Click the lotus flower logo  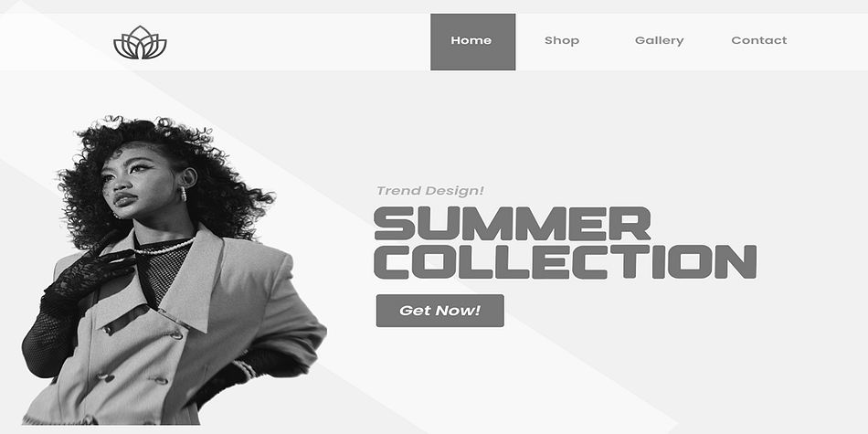pyautogui.click(x=140, y=43)
